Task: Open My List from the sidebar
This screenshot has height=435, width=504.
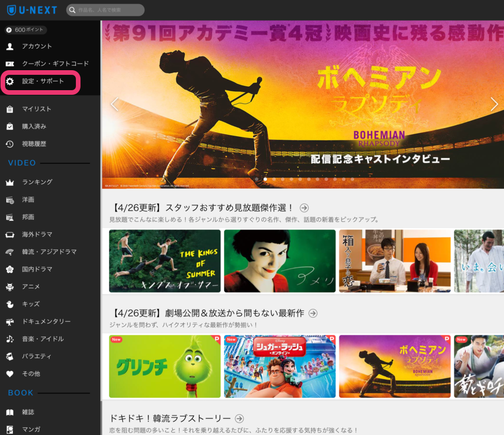Action: (36, 109)
